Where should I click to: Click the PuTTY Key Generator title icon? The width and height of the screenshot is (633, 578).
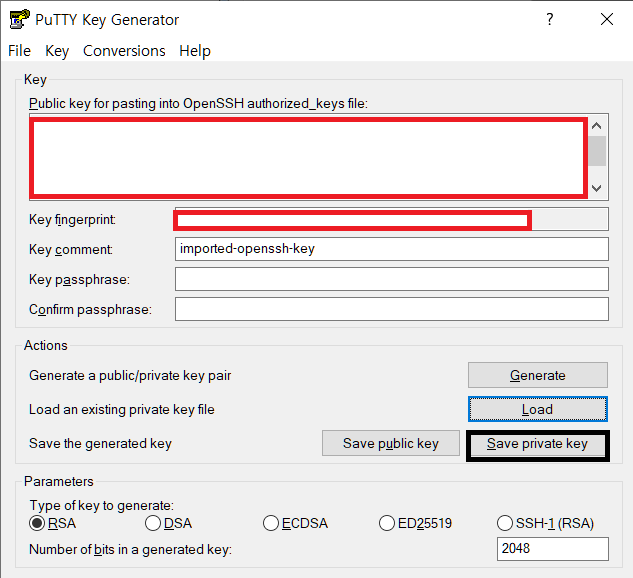[19, 19]
